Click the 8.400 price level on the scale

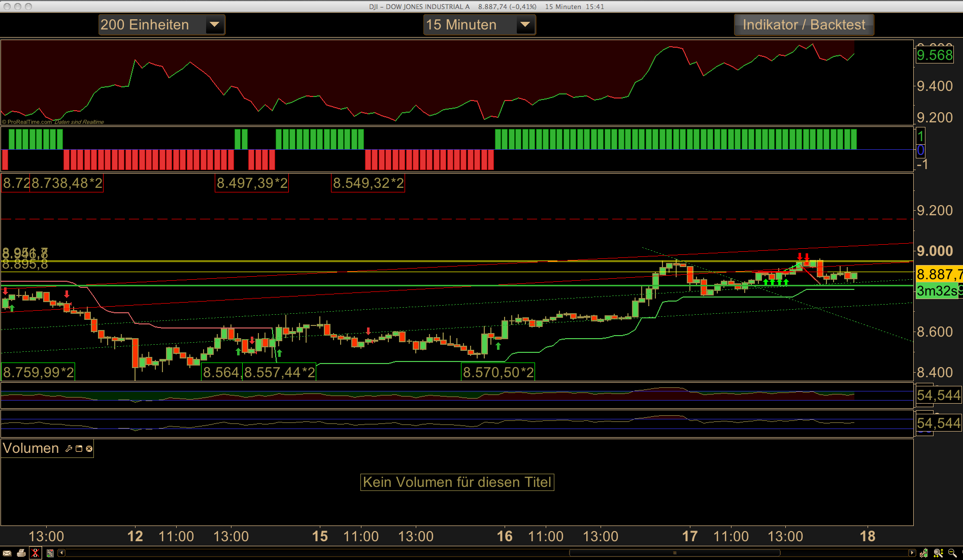[935, 373]
